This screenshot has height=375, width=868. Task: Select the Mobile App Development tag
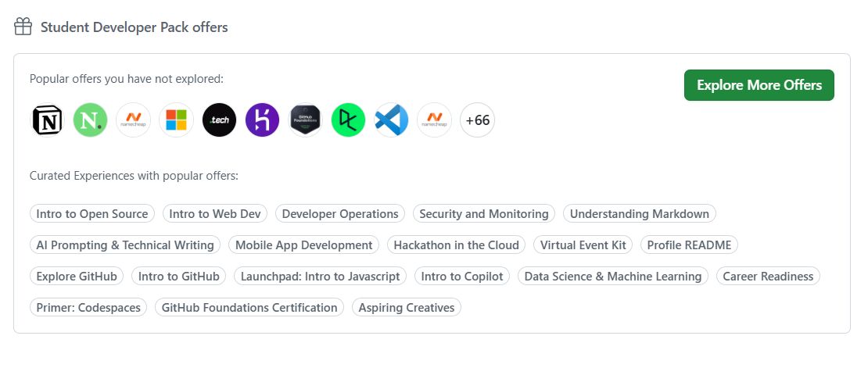[x=304, y=245]
